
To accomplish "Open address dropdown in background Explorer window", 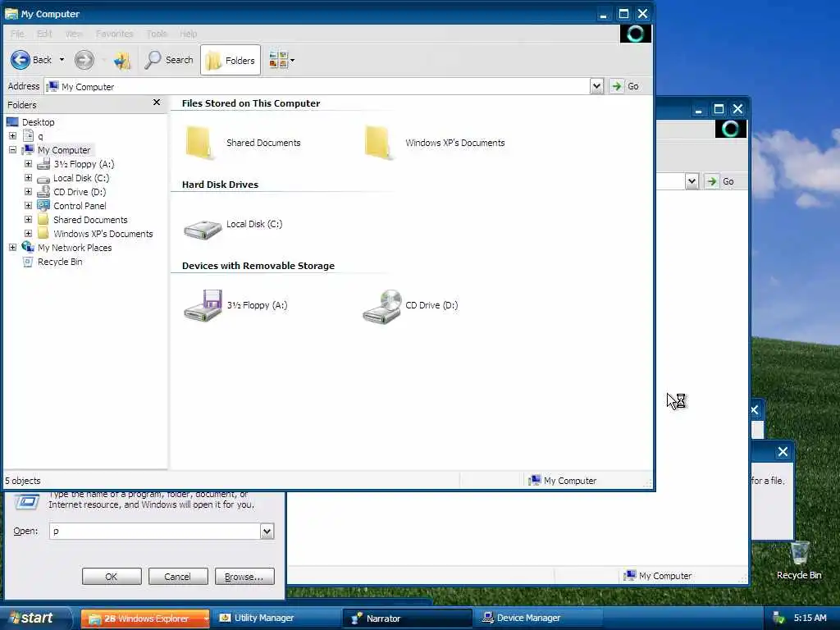I will [x=692, y=181].
